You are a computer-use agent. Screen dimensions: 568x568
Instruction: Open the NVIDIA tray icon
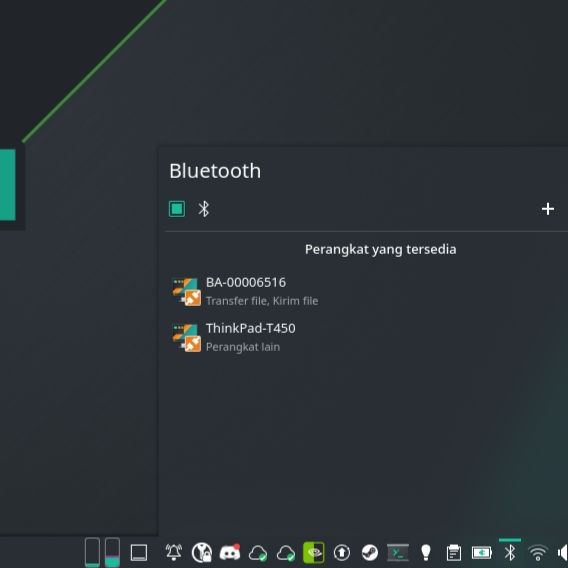pyautogui.click(x=314, y=552)
